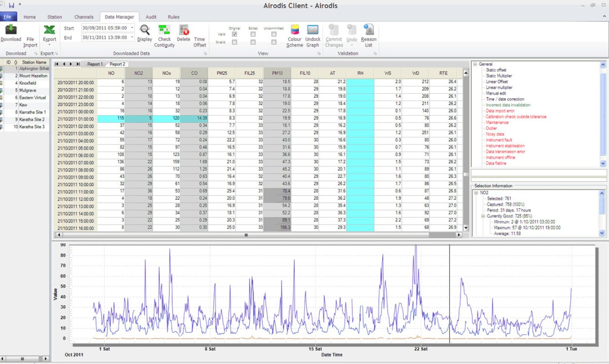Click the Download icon in the ribbon
Image resolution: width=609 pixels, height=364 pixels.
pos(11,30)
